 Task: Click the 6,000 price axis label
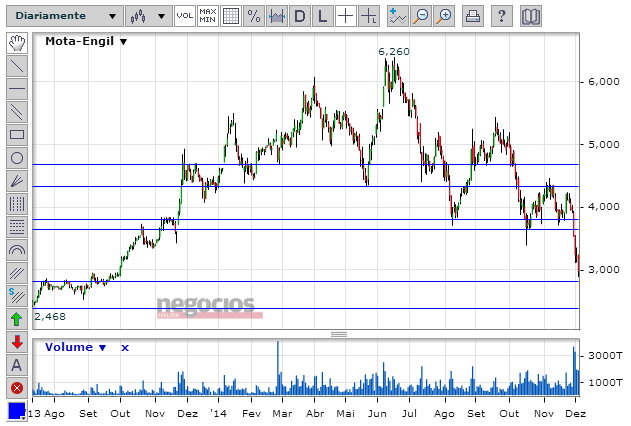(x=604, y=82)
